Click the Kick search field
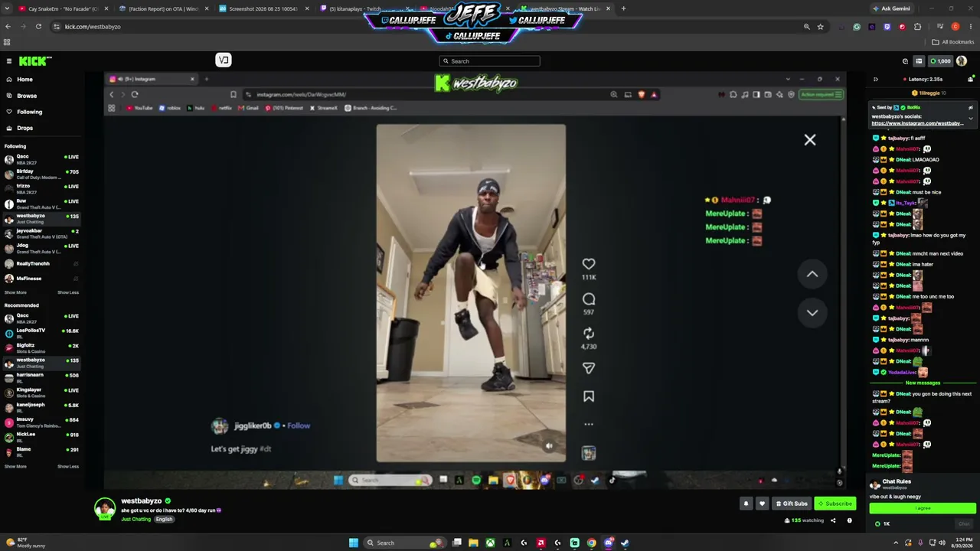The image size is (980, 551). click(x=489, y=61)
